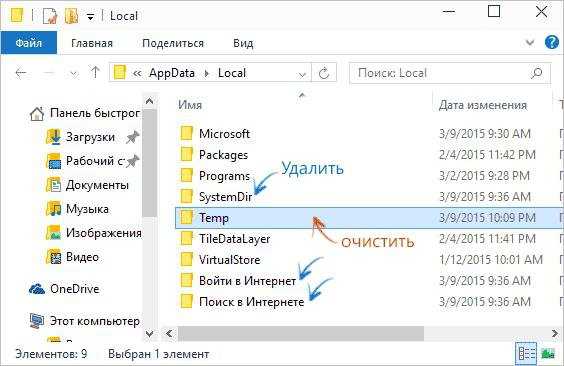The height and width of the screenshot is (366, 564).
Task: Click the Музыка folder icon in sidebar
Action: point(54,209)
